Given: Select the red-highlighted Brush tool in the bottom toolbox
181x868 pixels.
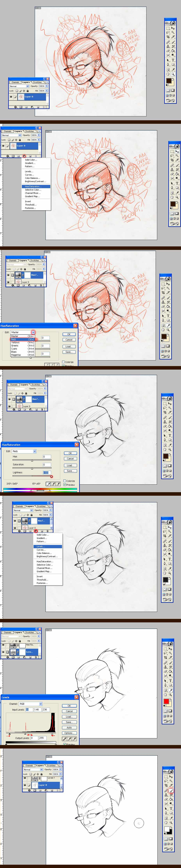Looking at the screenshot, I should coord(172,790).
